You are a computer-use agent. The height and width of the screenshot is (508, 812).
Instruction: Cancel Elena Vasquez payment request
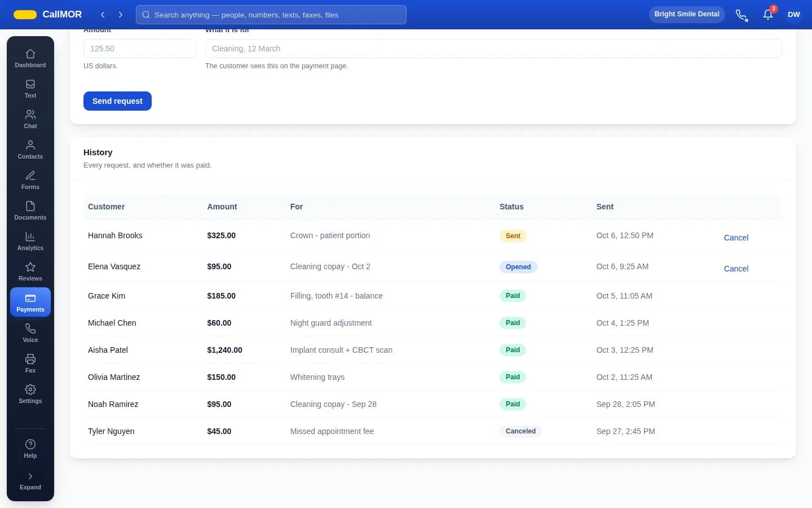(736, 269)
